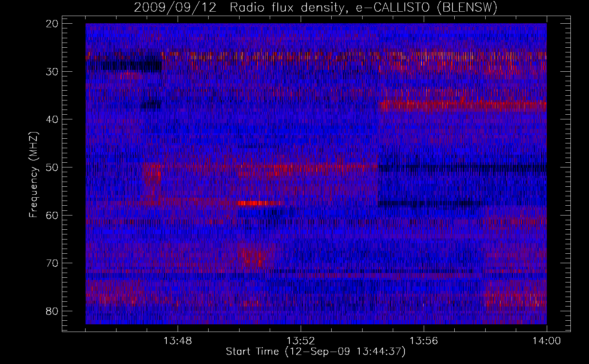589x364 pixels.
Task: Click the 70 frequency tick label
Action: (52, 263)
